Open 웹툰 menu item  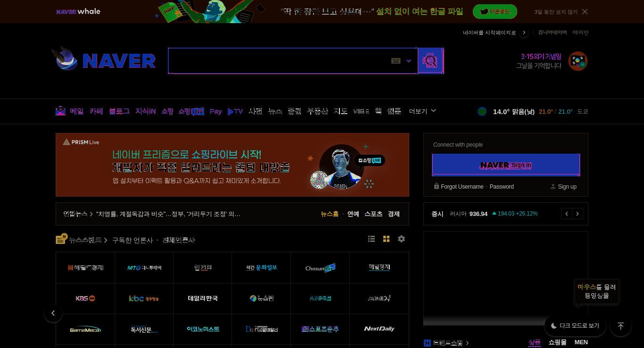(x=394, y=111)
